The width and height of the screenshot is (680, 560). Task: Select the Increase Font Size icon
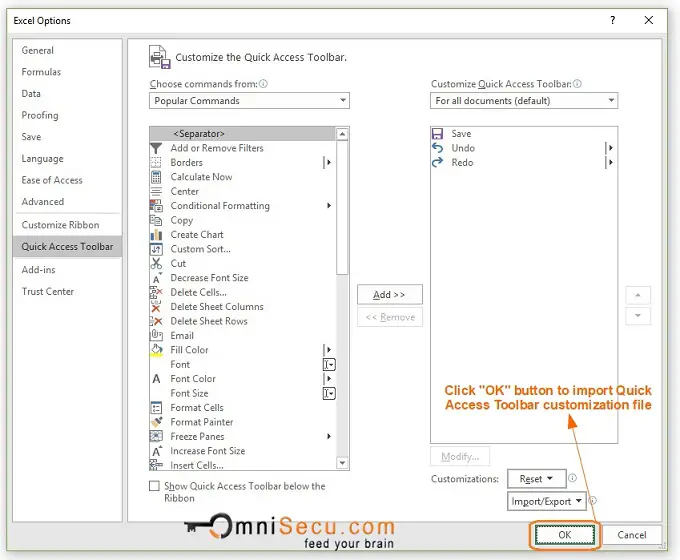[157, 451]
